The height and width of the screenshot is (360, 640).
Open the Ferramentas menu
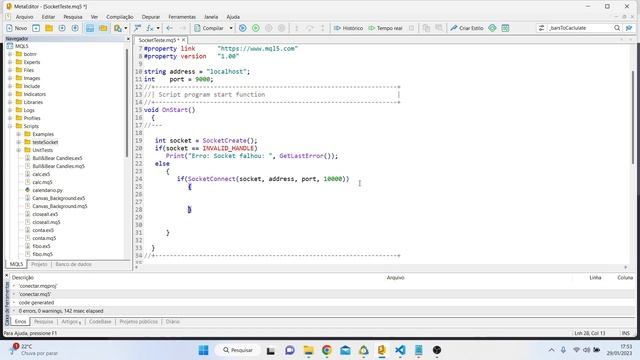point(182,17)
